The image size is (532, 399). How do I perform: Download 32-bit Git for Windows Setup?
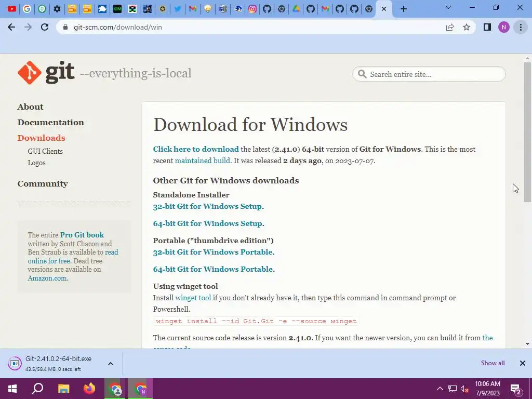click(x=207, y=206)
